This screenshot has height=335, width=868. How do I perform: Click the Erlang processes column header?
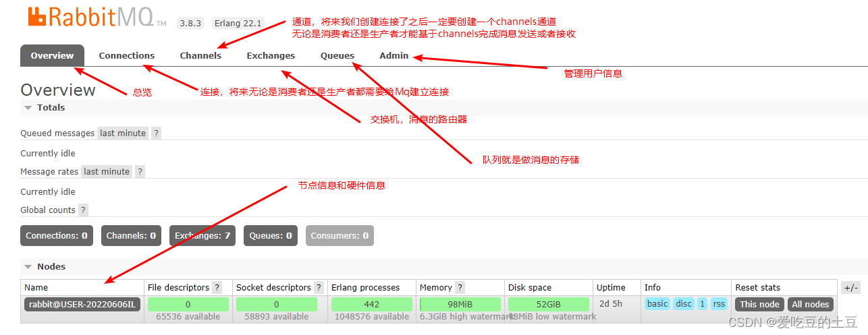[365, 287]
